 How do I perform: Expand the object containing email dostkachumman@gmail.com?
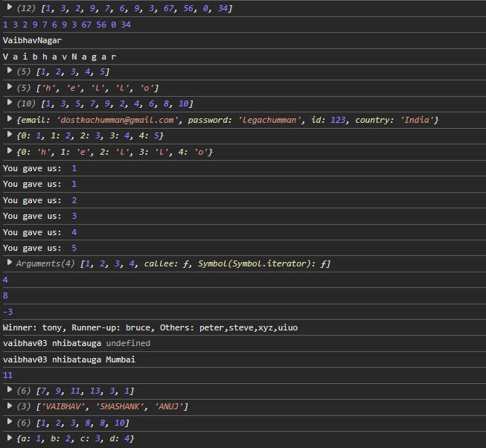coord(10,118)
